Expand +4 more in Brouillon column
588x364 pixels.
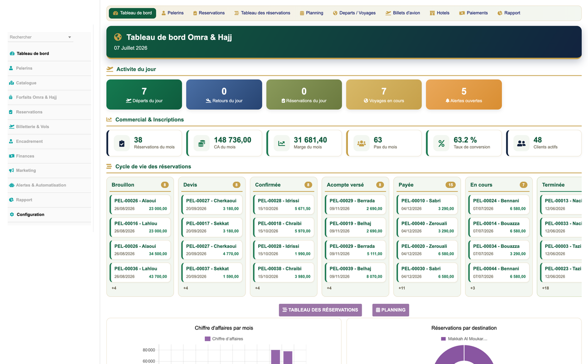coord(114,288)
